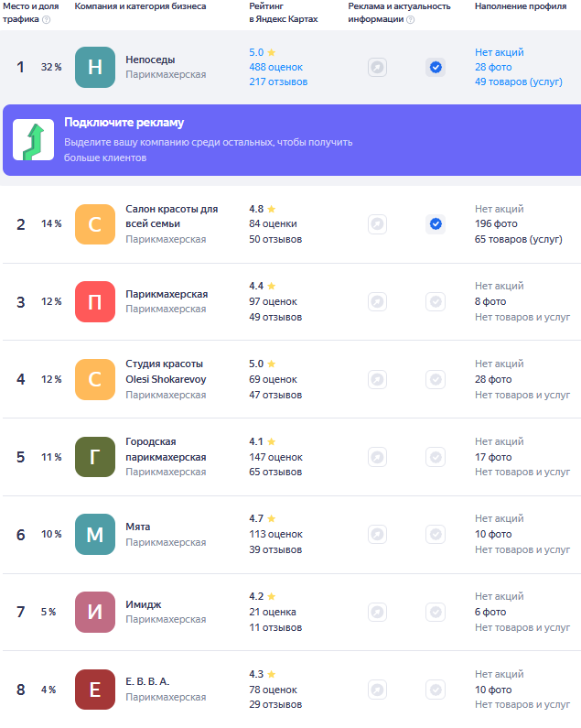Click the Студия красоты Olesi Shokarevoy avatar
Image resolution: width=581 pixels, height=728 pixels.
95,379
